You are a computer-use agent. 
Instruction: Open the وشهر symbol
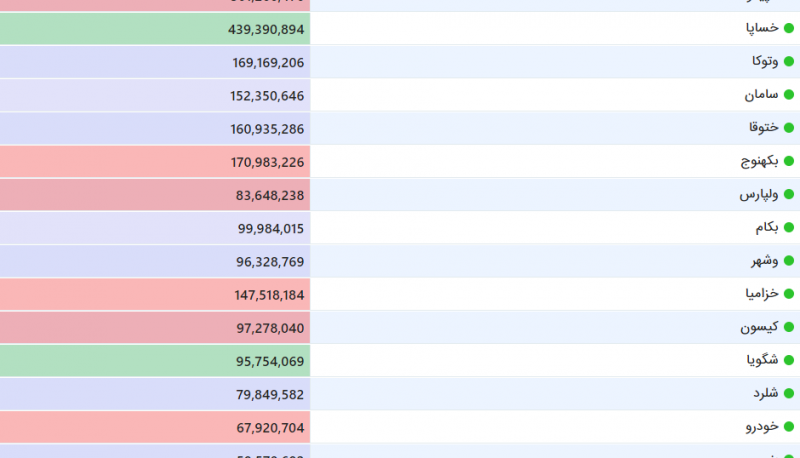coord(765,261)
